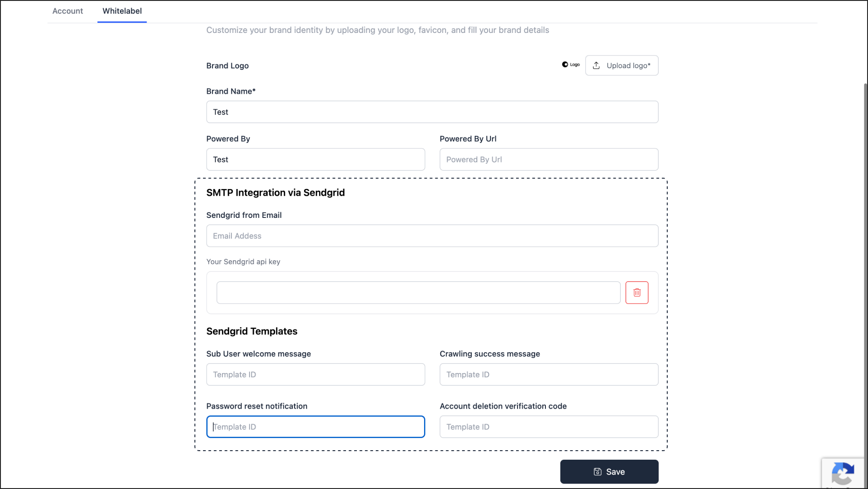Click the Sub User welcome message Template ID field

click(315, 374)
